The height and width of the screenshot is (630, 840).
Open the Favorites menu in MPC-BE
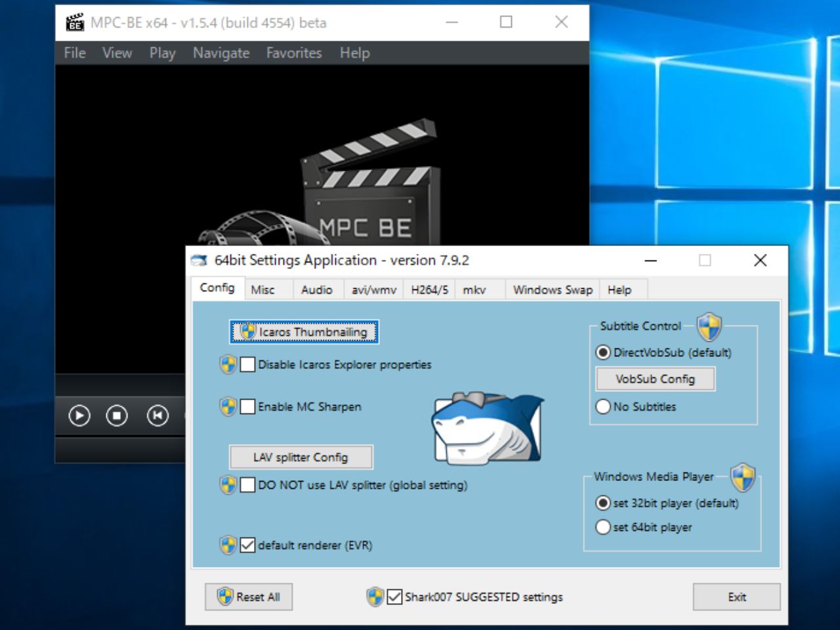tap(294, 53)
